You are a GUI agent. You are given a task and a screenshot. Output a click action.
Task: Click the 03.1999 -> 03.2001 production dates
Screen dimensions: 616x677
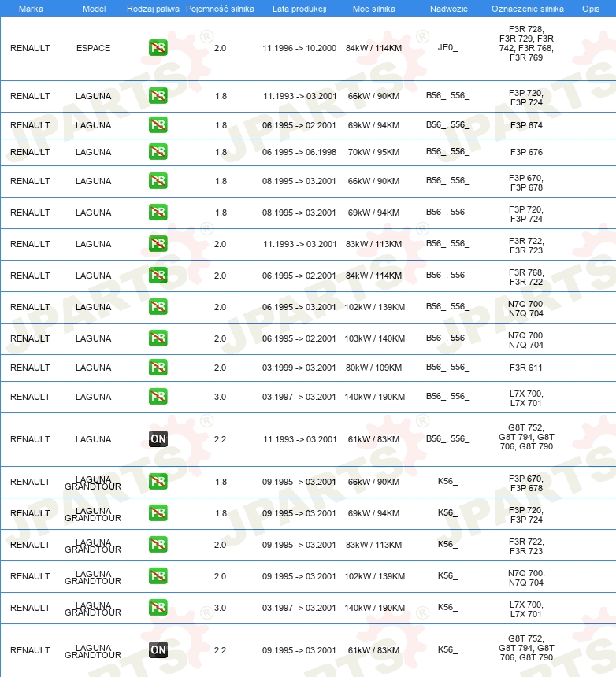(x=299, y=368)
